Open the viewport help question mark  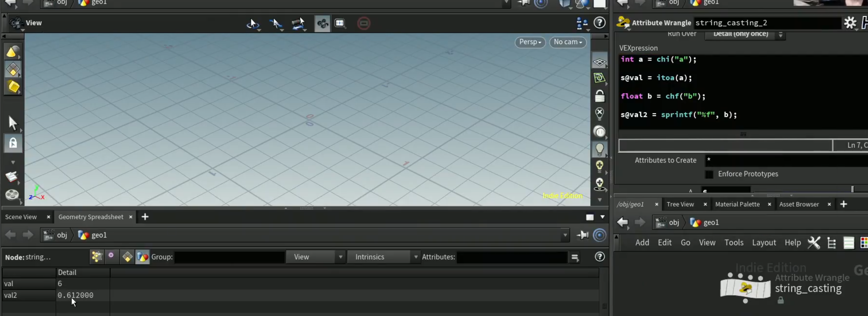coord(599,23)
